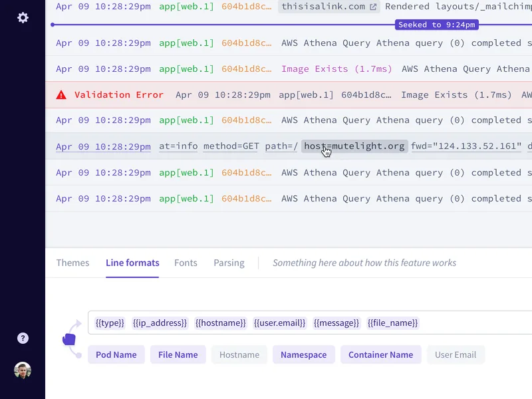Open the Parsing tab
Screen dimensions: 532x399
coord(229,263)
